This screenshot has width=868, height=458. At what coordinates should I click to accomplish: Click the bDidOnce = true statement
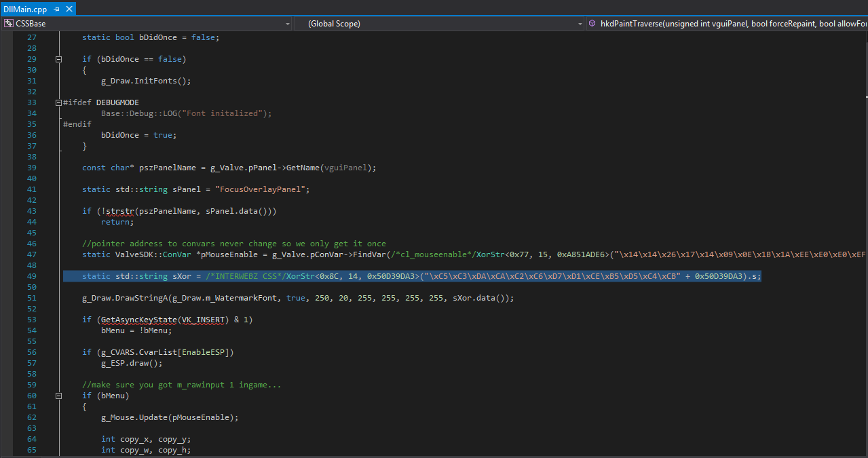tap(139, 135)
